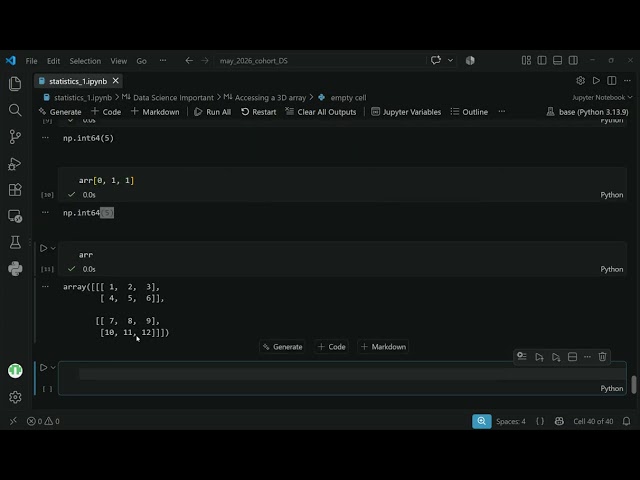Open the Go menu
The height and width of the screenshot is (480, 640).
[x=141, y=61]
